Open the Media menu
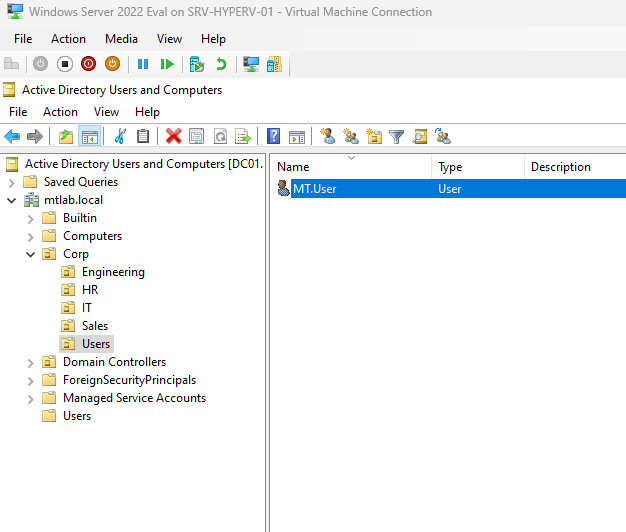Viewport: 626px width, 532px height. pos(121,39)
